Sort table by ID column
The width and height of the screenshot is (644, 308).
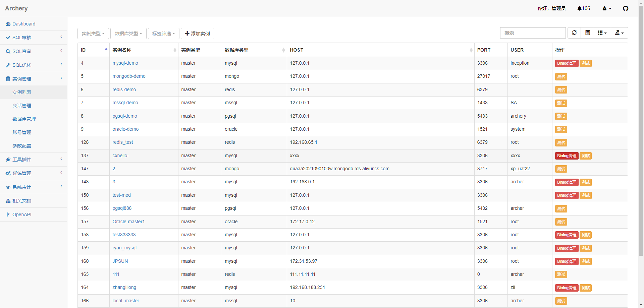click(94, 50)
